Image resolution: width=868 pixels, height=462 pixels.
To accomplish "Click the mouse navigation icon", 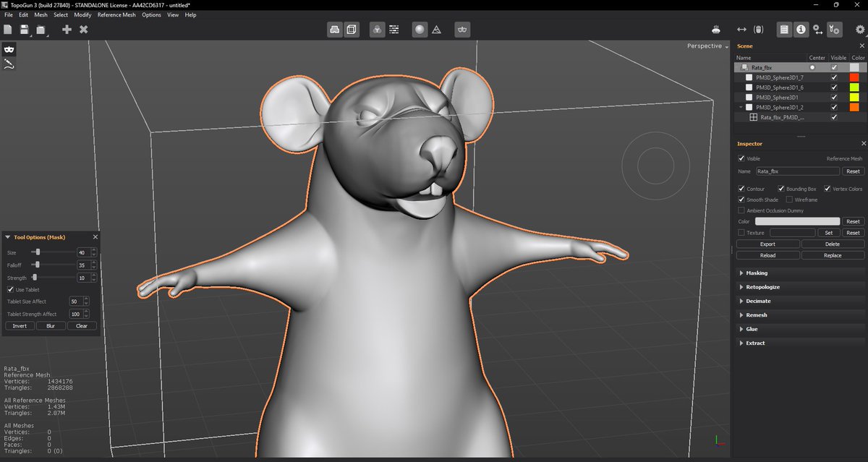I will click(758, 30).
